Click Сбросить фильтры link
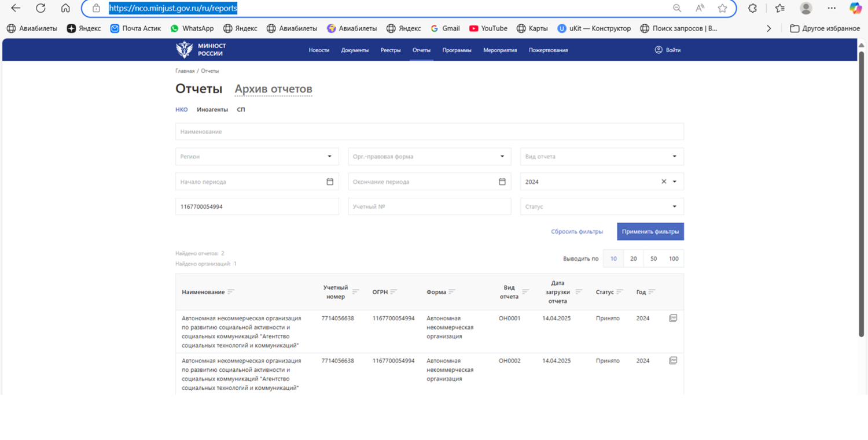The height and width of the screenshot is (440, 868). [577, 231]
